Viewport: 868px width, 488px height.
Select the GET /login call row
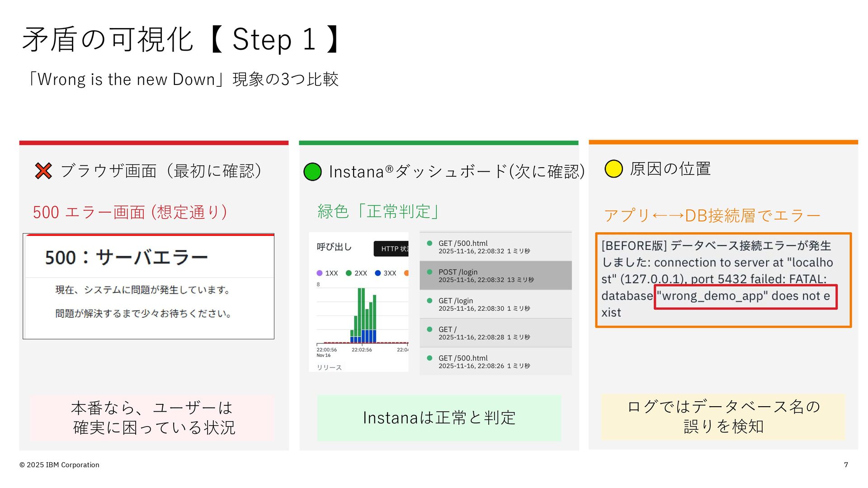pyautogui.click(x=495, y=304)
